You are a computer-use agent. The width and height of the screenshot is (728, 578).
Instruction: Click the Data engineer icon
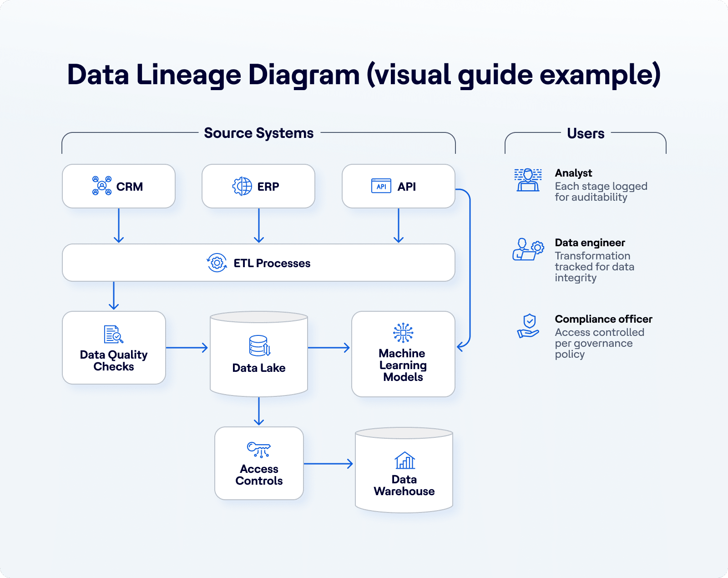(528, 249)
